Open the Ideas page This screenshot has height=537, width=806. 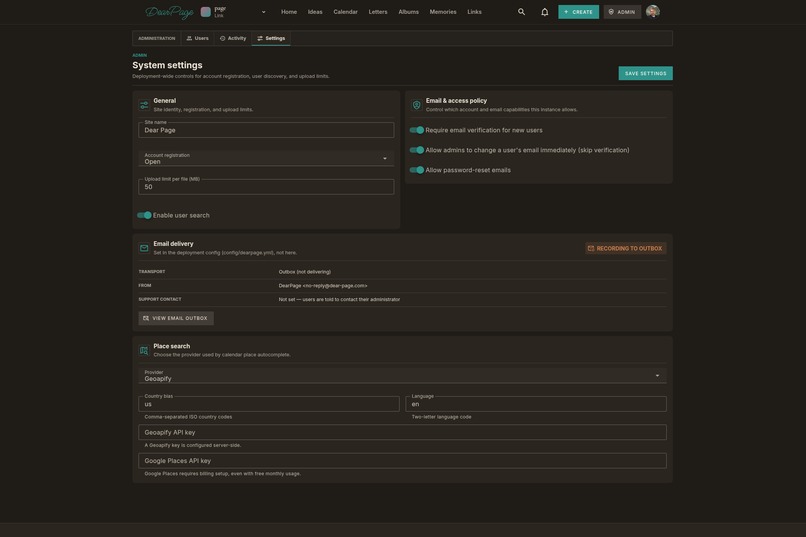[315, 12]
